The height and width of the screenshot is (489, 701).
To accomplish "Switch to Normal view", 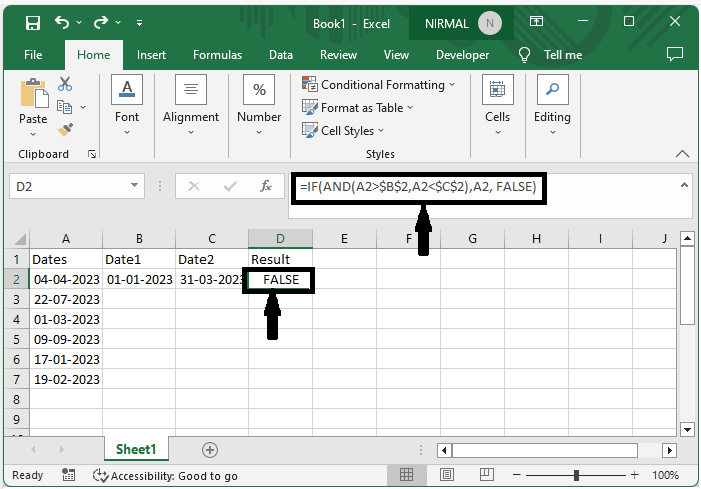I will [406, 475].
